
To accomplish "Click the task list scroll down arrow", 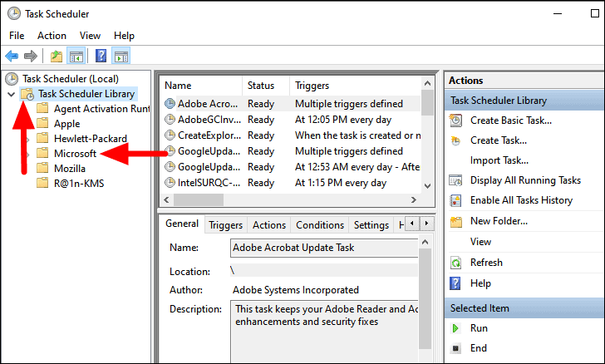I will pos(427,185).
